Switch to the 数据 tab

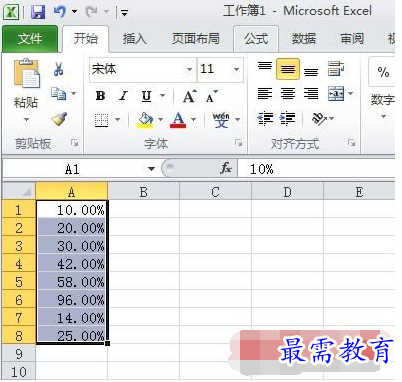tap(304, 39)
